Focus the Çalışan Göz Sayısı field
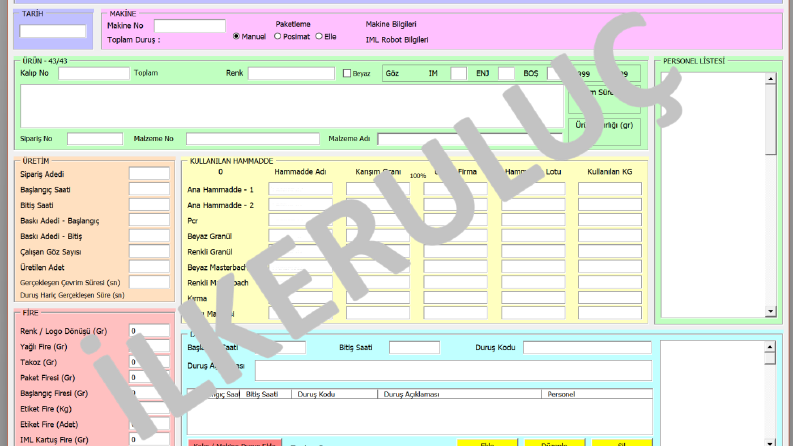The width and height of the screenshot is (793, 446). click(x=149, y=252)
